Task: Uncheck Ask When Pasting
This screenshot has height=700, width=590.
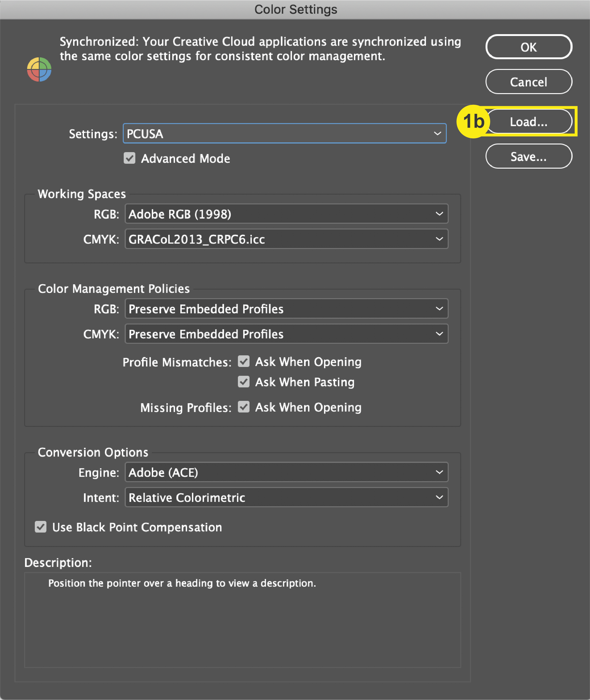Action: [244, 382]
